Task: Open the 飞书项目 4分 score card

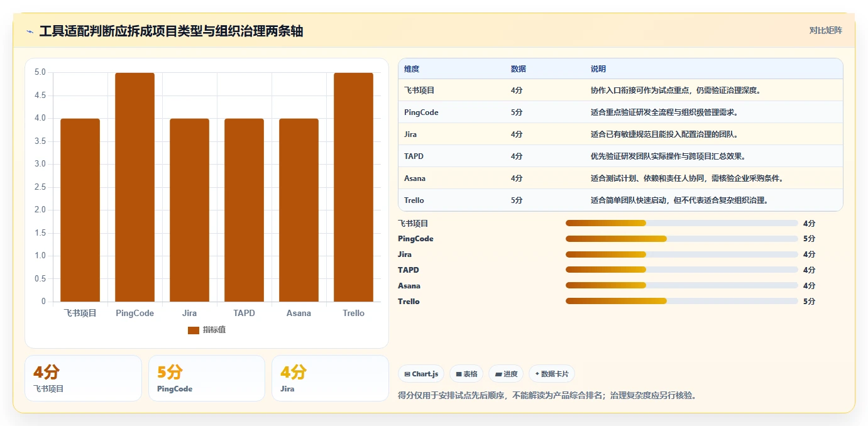Action: pos(83,378)
